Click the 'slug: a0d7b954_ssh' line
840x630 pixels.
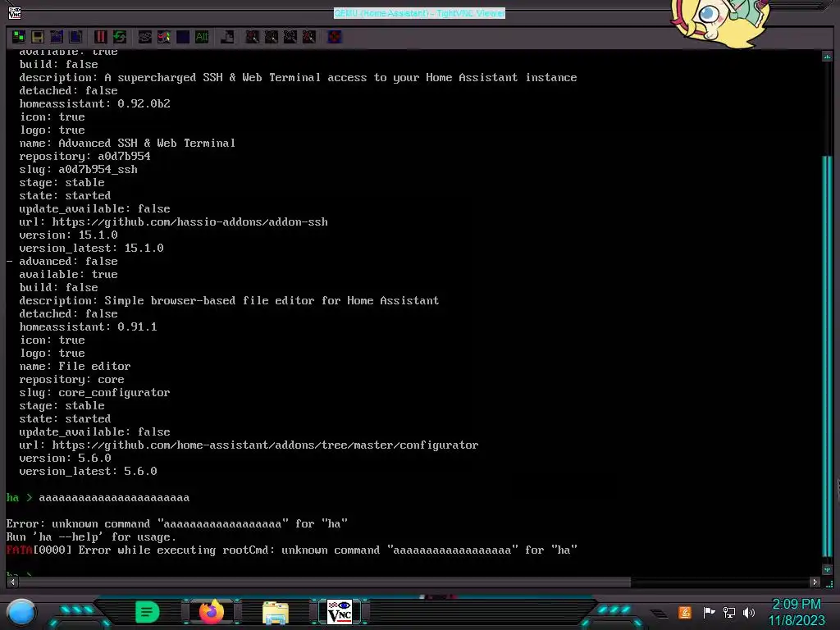[x=78, y=169]
